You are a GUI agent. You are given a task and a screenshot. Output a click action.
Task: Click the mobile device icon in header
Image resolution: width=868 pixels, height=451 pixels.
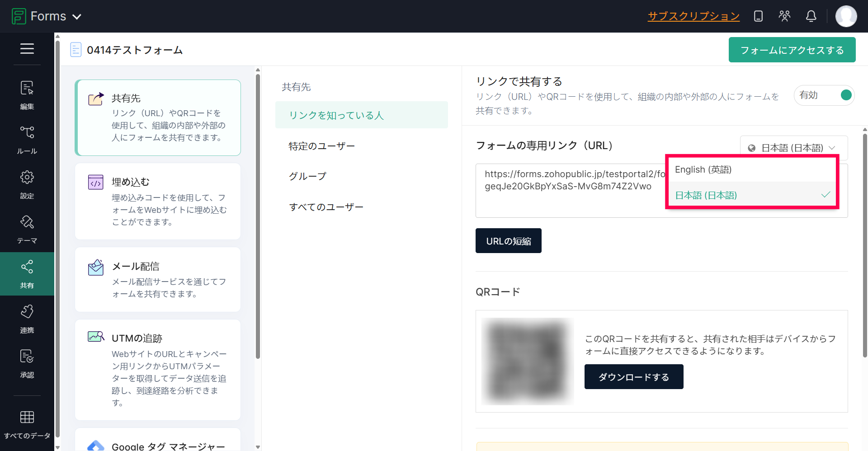[758, 16]
